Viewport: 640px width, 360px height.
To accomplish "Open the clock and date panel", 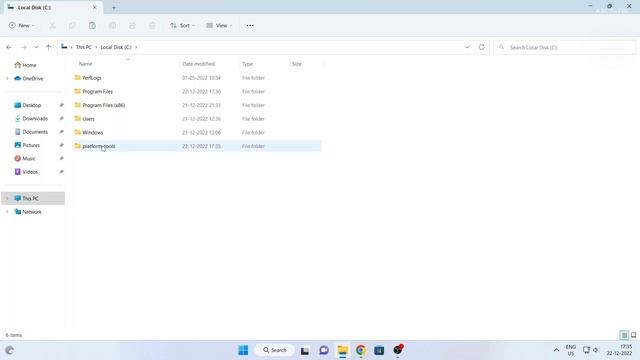I will (x=620, y=350).
